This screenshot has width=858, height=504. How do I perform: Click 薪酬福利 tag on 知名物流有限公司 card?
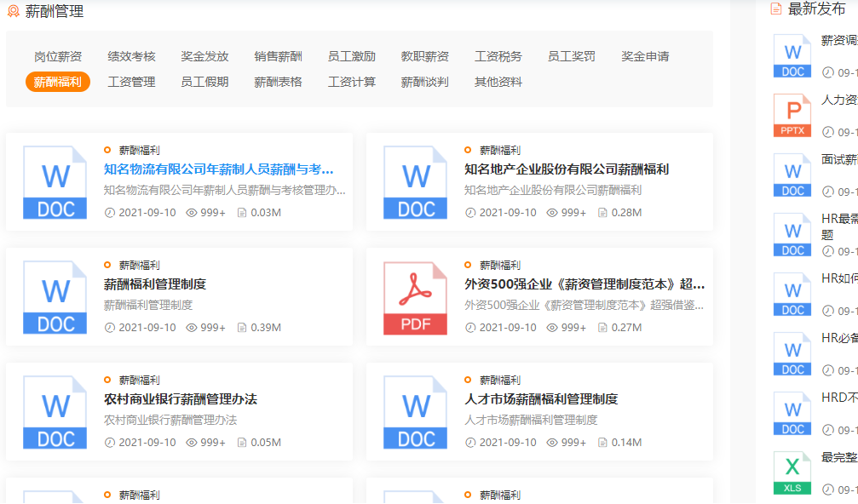pos(140,151)
